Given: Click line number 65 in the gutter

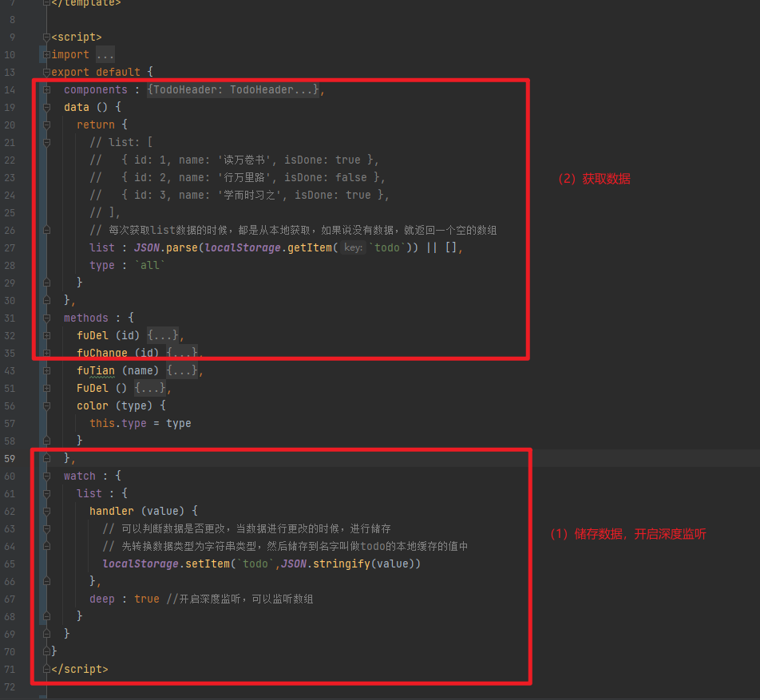Looking at the screenshot, I should tap(10, 564).
